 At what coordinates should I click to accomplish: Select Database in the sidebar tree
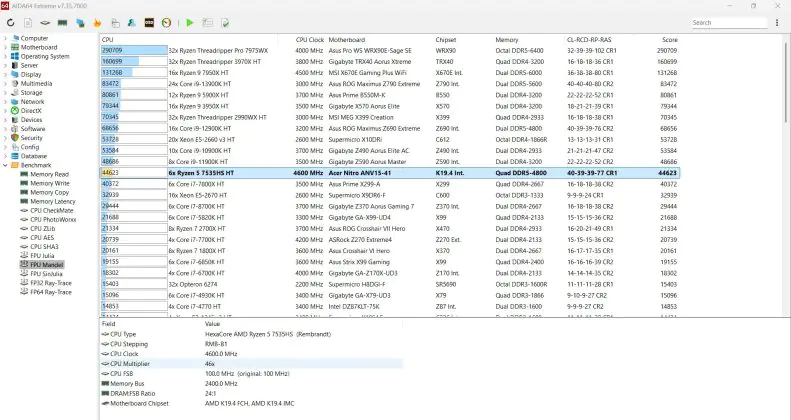coord(34,156)
